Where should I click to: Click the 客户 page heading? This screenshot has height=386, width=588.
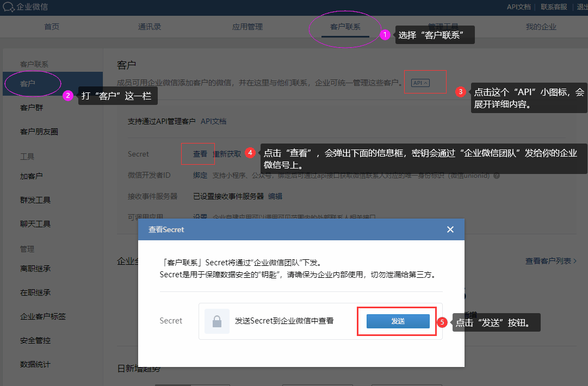pyautogui.click(x=126, y=65)
